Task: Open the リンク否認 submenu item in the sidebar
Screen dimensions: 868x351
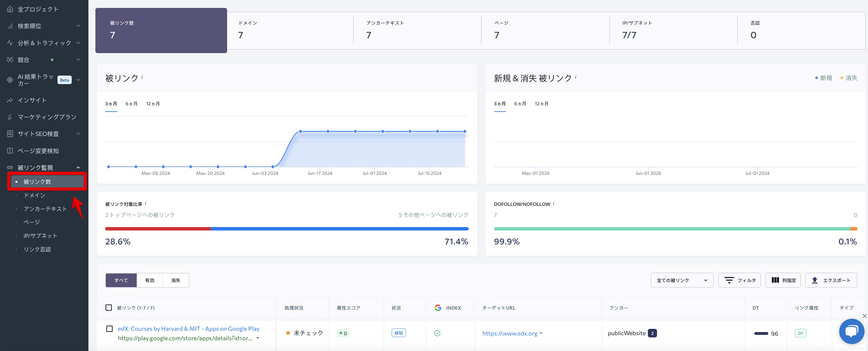Action: click(x=37, y=249)
